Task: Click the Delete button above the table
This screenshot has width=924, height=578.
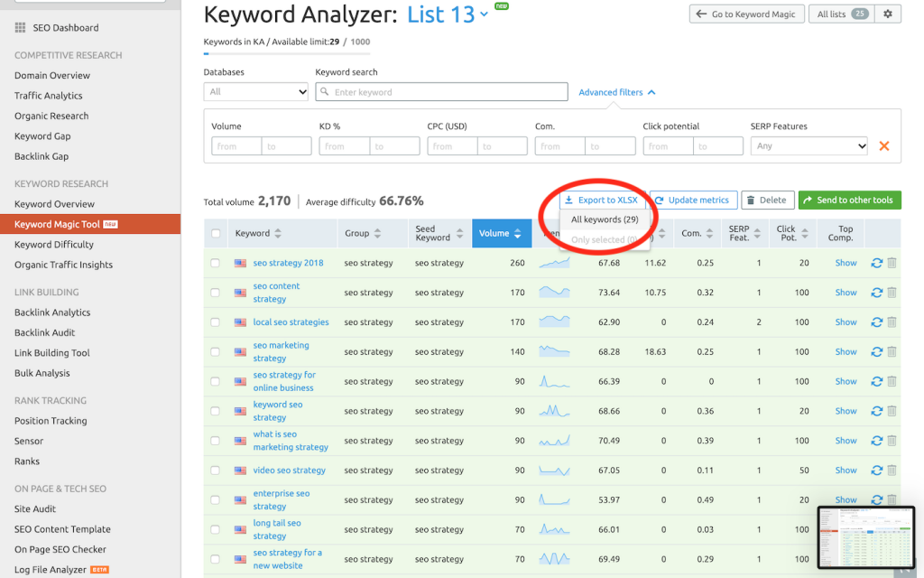Action: tap(767, 200)
